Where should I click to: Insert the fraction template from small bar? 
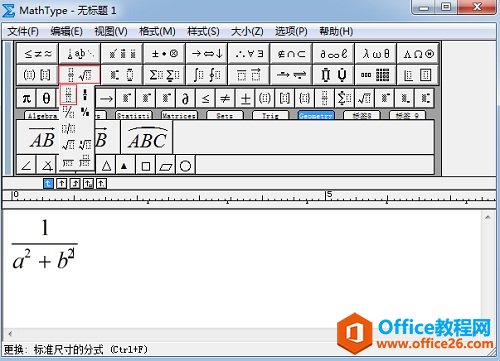[x=324, y=99]
